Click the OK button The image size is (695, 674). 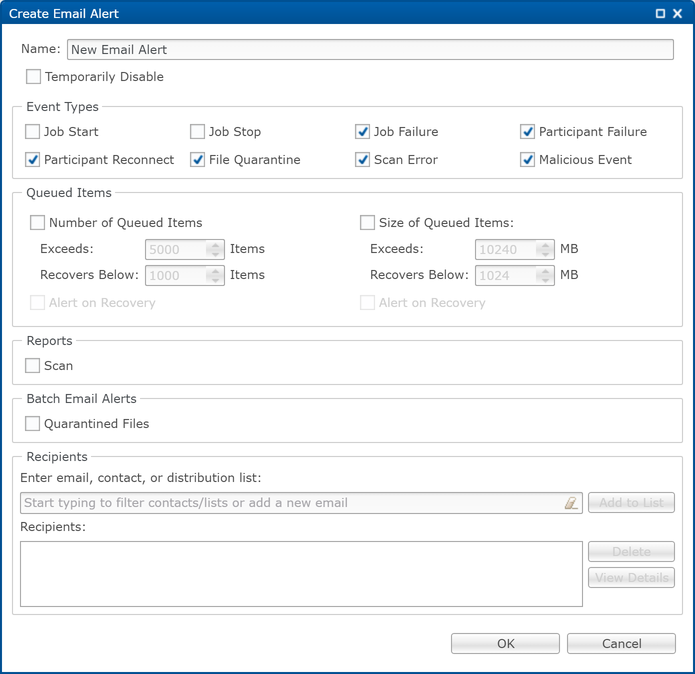click(x=505, y=643)
